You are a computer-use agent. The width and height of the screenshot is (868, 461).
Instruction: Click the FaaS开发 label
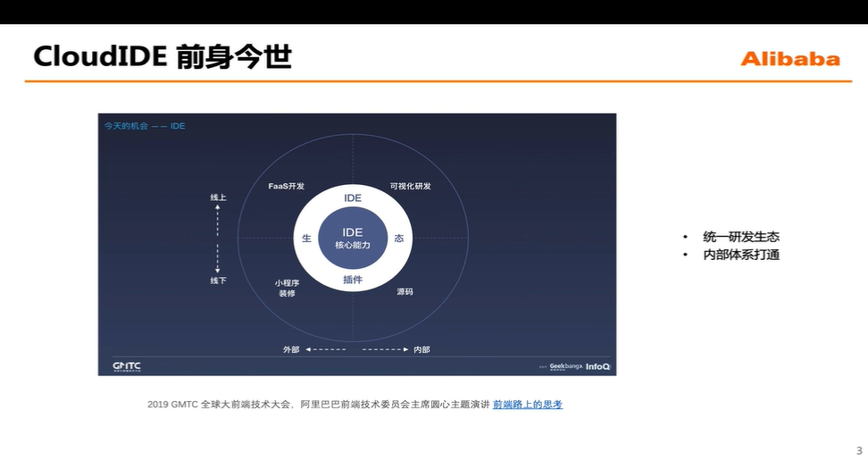pyautogui.click(x=286, y=186)
